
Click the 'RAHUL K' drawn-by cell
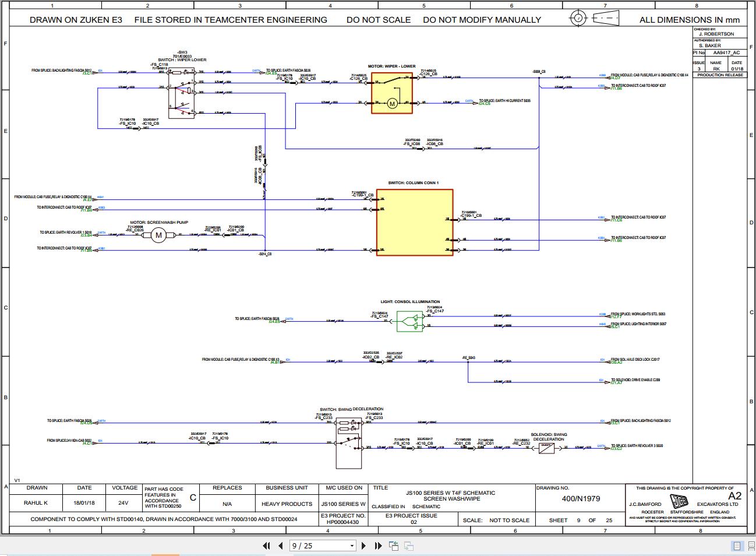[36, 504]
